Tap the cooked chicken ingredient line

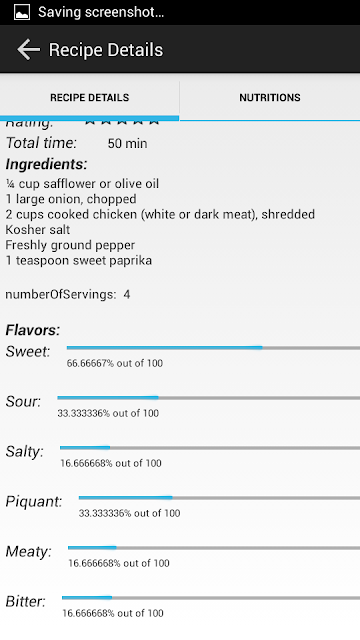tap(160, 214)
